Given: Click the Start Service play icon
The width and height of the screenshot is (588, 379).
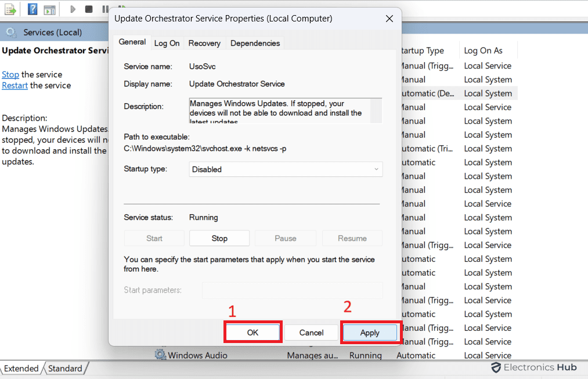Looking at the screenshot, I should [x=73, y=9].
